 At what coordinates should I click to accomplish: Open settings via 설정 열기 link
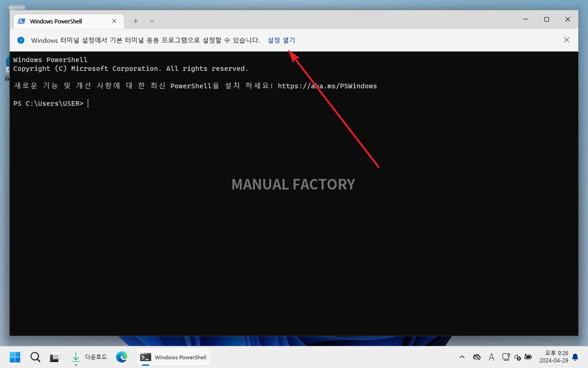click(281, 40)
